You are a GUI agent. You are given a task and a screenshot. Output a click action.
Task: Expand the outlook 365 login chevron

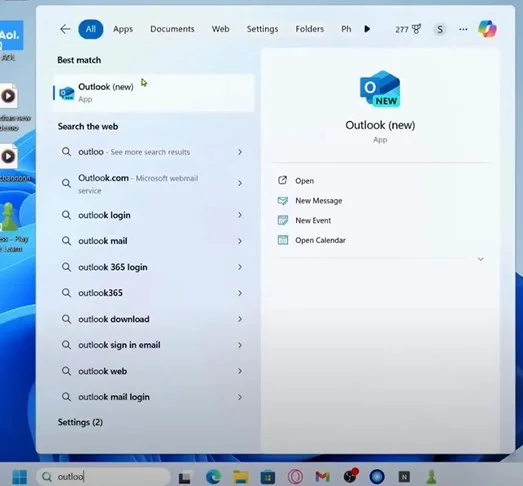pyautogui.click(x=240, y=267)
